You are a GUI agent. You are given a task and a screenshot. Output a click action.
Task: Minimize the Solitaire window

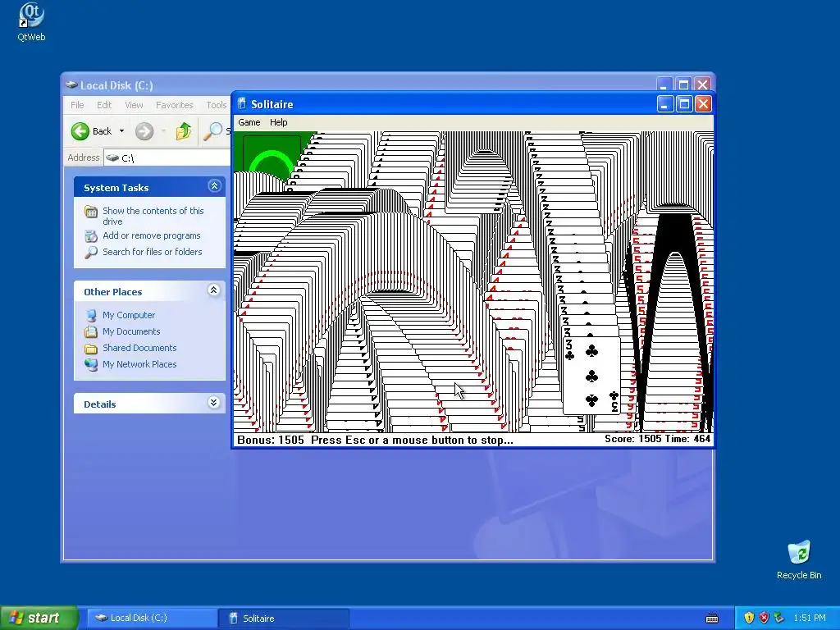664,104
